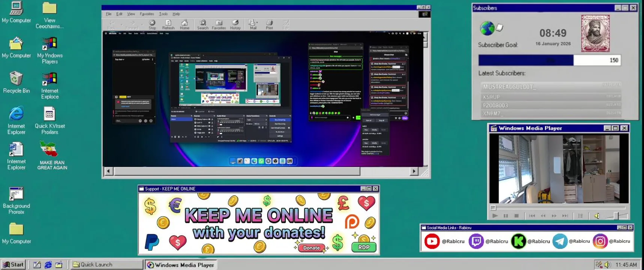
Task: Select Windows Media Player taskbar button
Action: coord(181,265)
